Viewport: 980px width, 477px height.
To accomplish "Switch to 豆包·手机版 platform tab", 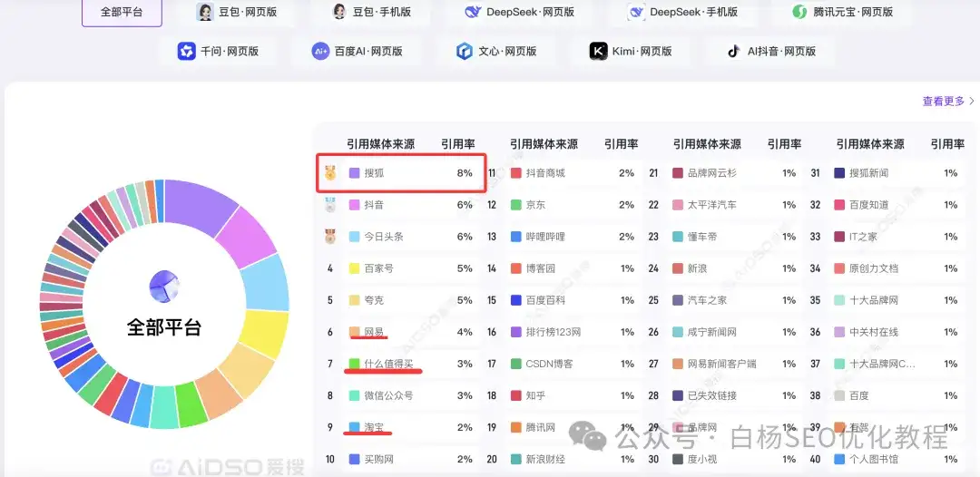I will coord(371,12).
